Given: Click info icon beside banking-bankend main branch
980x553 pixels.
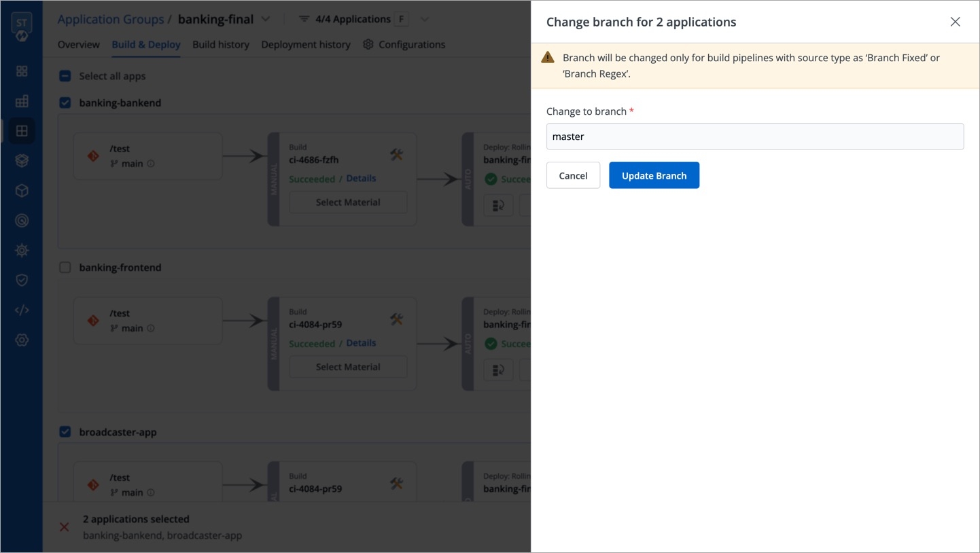Looking at the screenshot, I should point(151,164).
